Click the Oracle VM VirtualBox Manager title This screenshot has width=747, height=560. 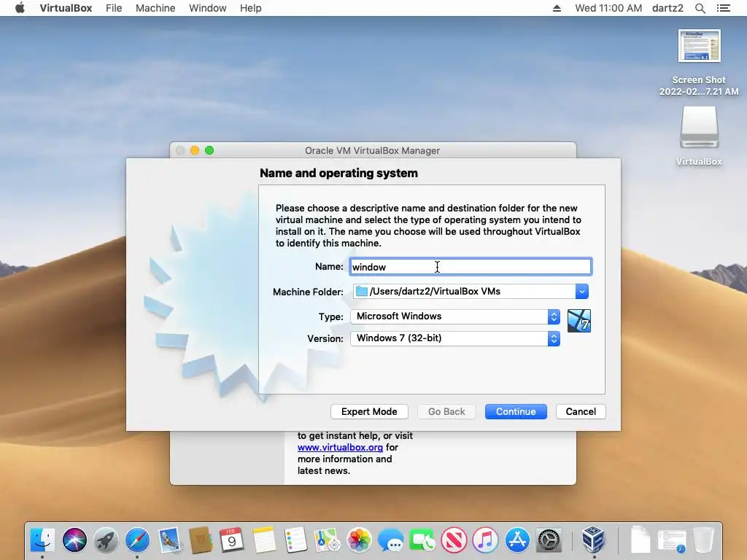tap(373, 150)
